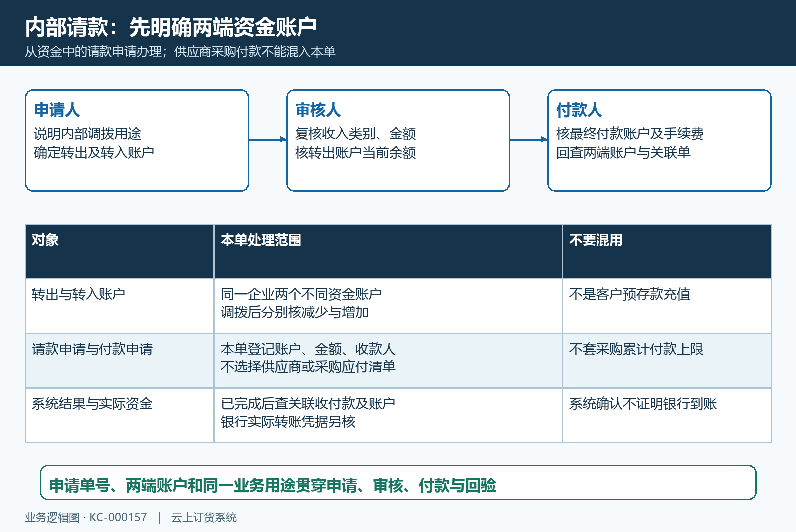Viewport: 796px width, 532px height.
Task: Select the line '核最终付款账户及手续费'
Action: pyautogui.click(x=630, y=133)
